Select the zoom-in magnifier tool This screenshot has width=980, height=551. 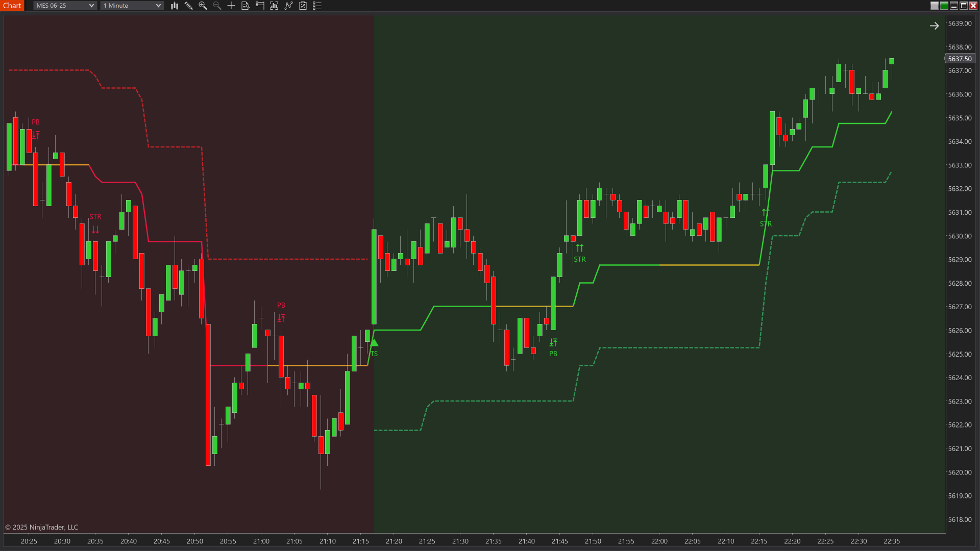(x=203, y=6)
